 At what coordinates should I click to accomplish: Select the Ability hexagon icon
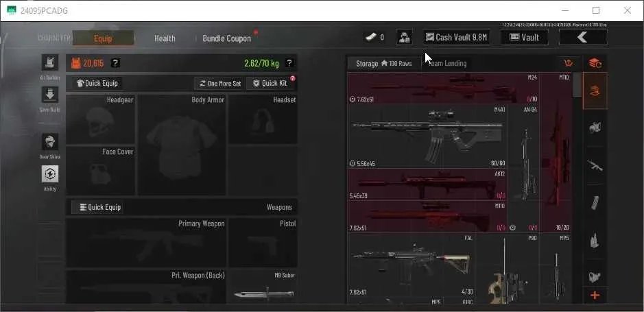coord(49,173)
